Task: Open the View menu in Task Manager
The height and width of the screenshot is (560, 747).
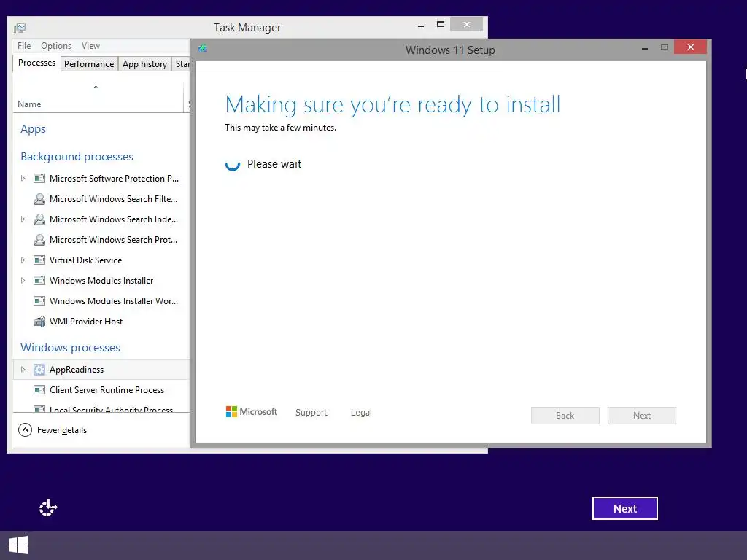Action: click(90, 46)
